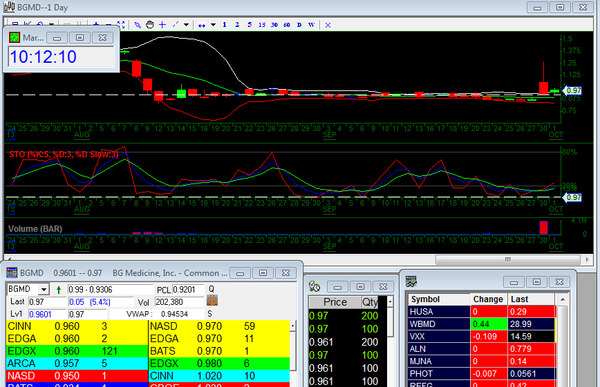Open the drawing tools dropdown arrow
This screenshot has height=387, width=600.
pos(186,25)
